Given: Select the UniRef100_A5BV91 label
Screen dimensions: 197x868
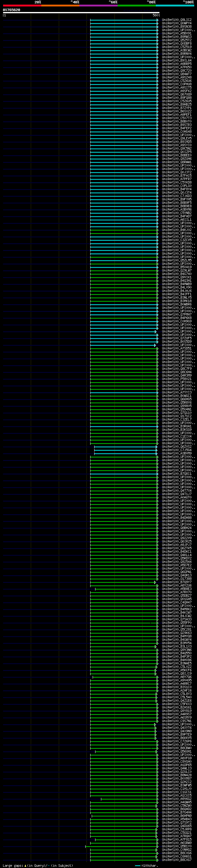Looking at the screenshot, I should (177, 33).
